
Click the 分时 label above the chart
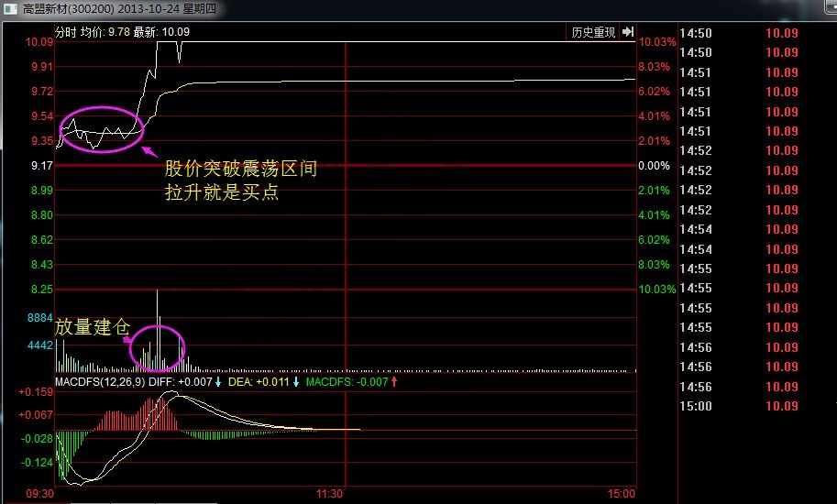tap(66, 32)
